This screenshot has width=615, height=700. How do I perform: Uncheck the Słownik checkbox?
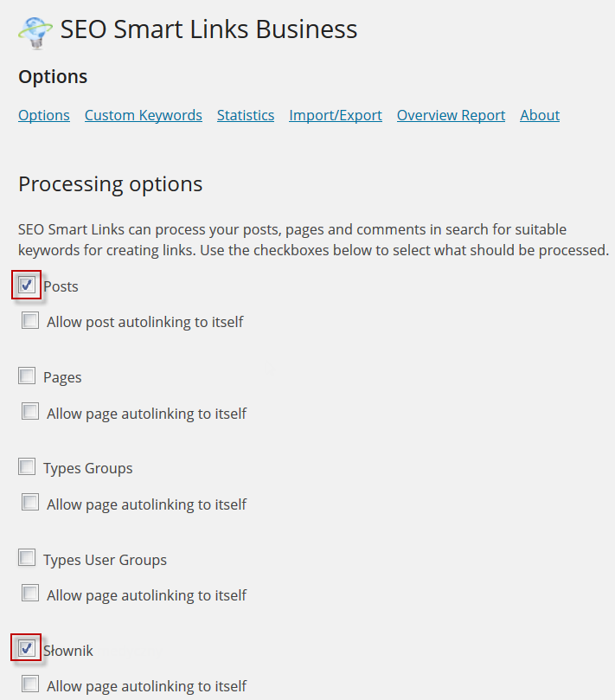coord(27,648)
